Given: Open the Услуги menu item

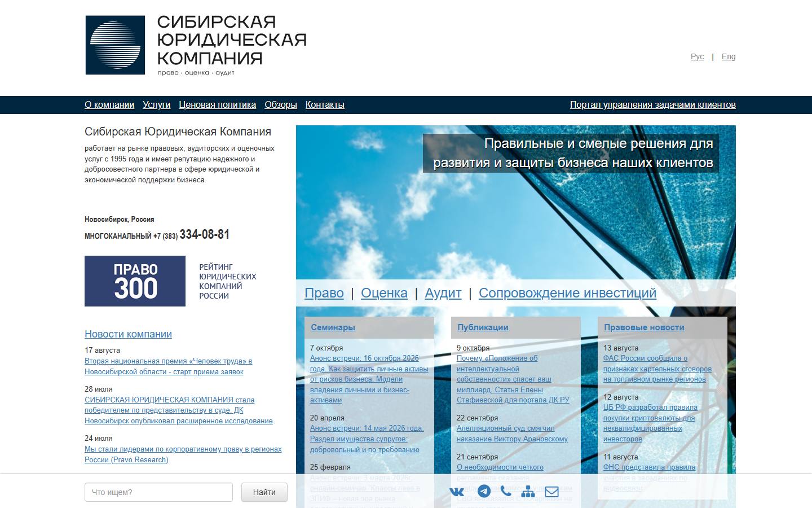Looking at the screenshot, I should [156, 105].
